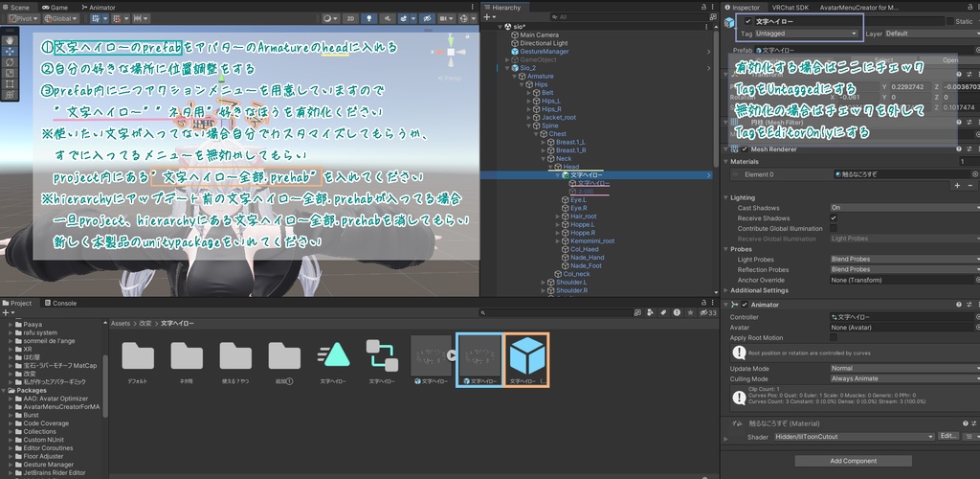This screenshot has height=479, width=980.
Task: Open the VRChat SDK tab
Action: [790, 8]
